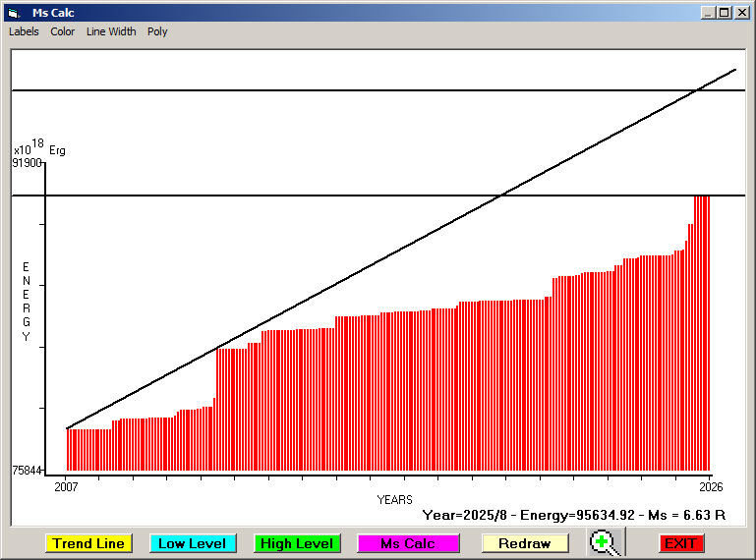Maximize the Ms Calc window
This screenshot has height=560, width=756.
click(725, 13)
